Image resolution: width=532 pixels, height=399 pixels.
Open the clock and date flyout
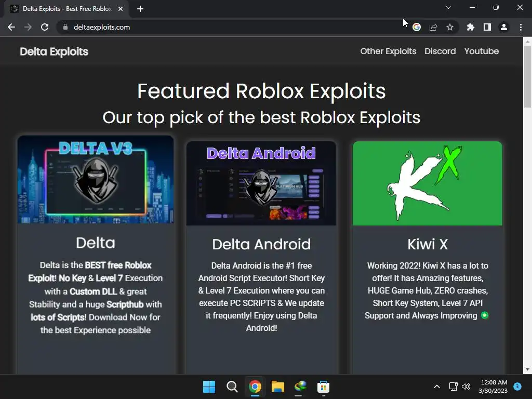click(x=494, y=387)
